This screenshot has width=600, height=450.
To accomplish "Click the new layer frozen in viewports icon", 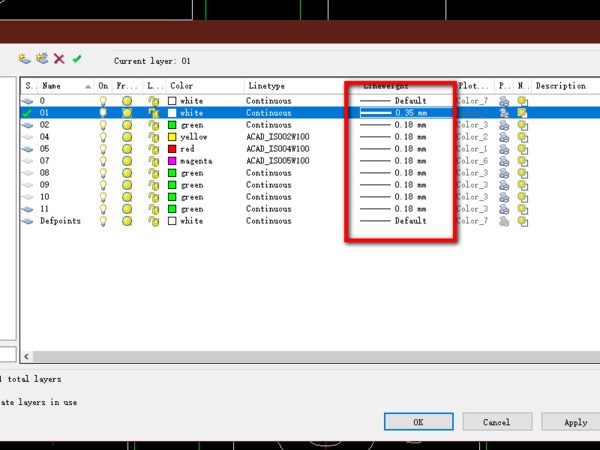I will [x=41, y=60].
